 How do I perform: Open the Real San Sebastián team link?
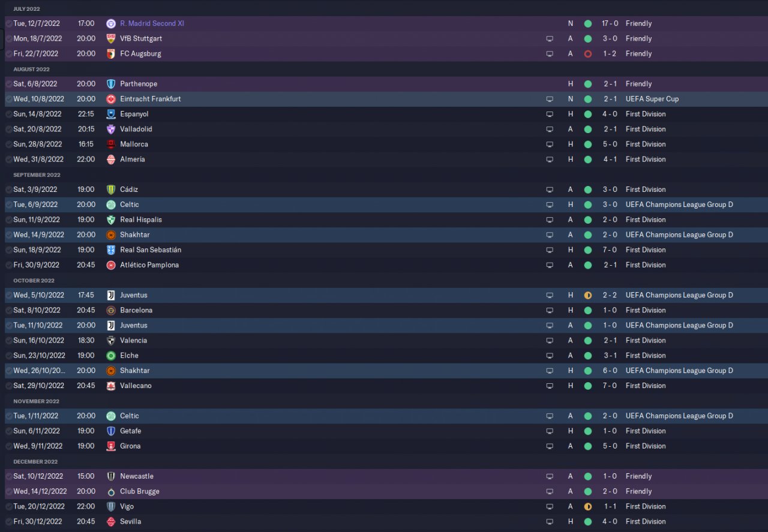tap(151, 250)
